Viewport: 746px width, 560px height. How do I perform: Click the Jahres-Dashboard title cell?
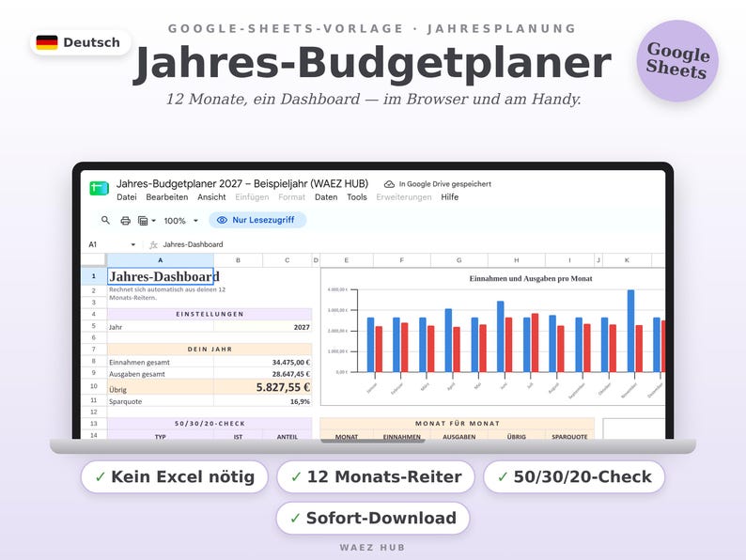pos(161,276)
